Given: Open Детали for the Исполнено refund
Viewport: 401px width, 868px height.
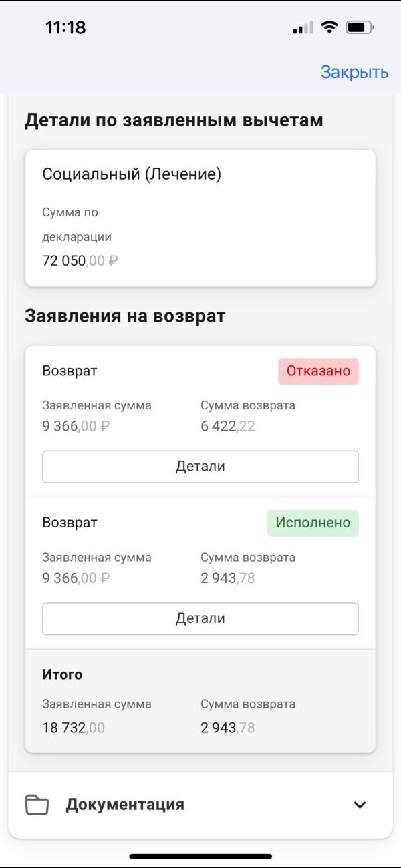Looking at the screenshot, I should click(x=200, y=619).
